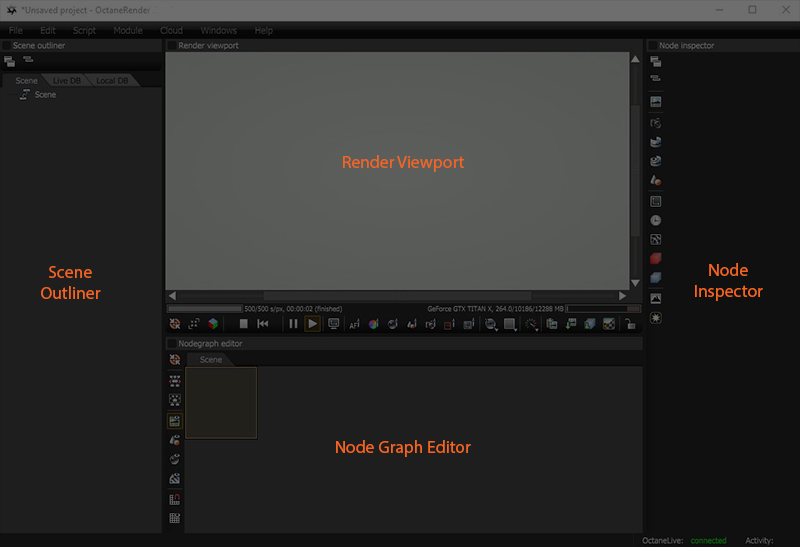The height and width of the screenshot is (547, 800).
Task: Click the render viewport horizontal scrollbar
Action: (398, 296)
